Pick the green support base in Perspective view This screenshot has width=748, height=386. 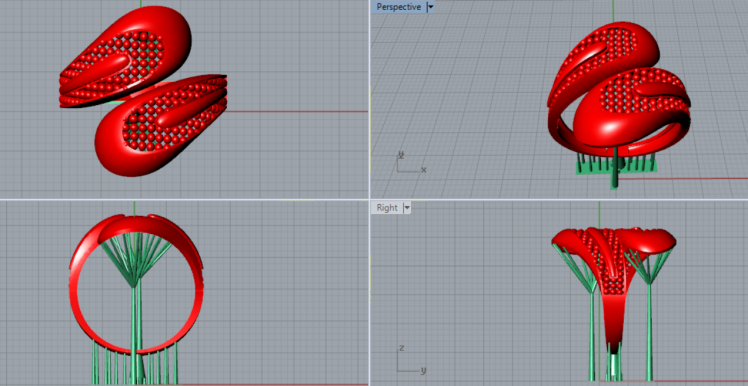point(615,166)
